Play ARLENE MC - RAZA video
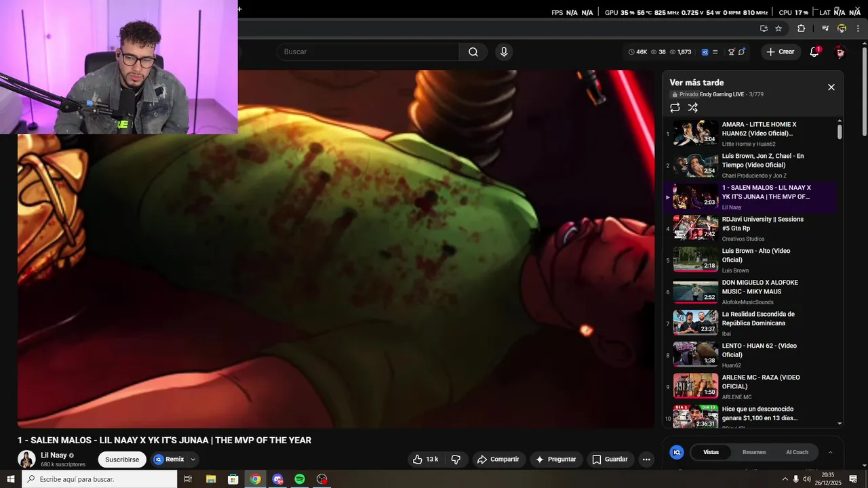 749,387
